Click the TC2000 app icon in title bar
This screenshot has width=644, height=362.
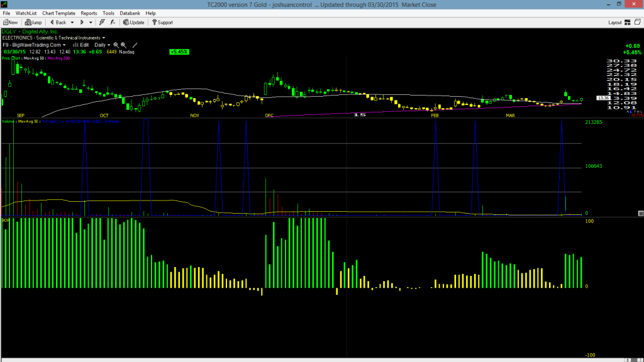[4, 4]
